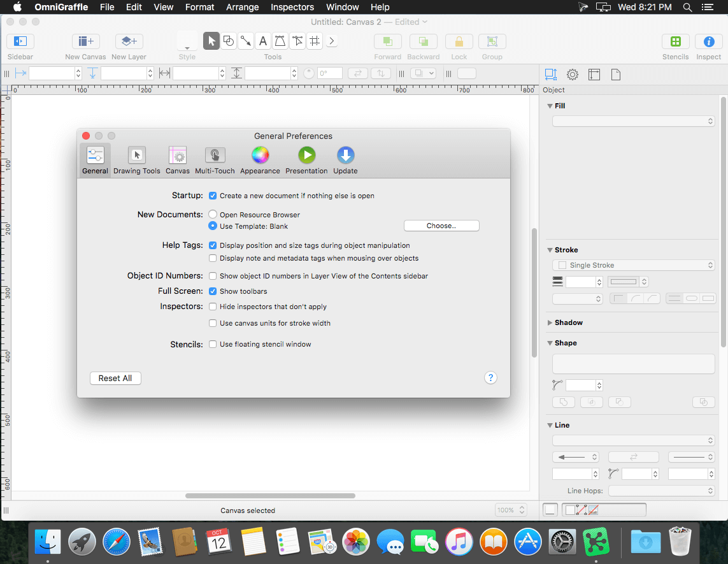Switch to Drawing Tools preferences tab
Viewport: 728px width, 564px height.
(136, 161)
